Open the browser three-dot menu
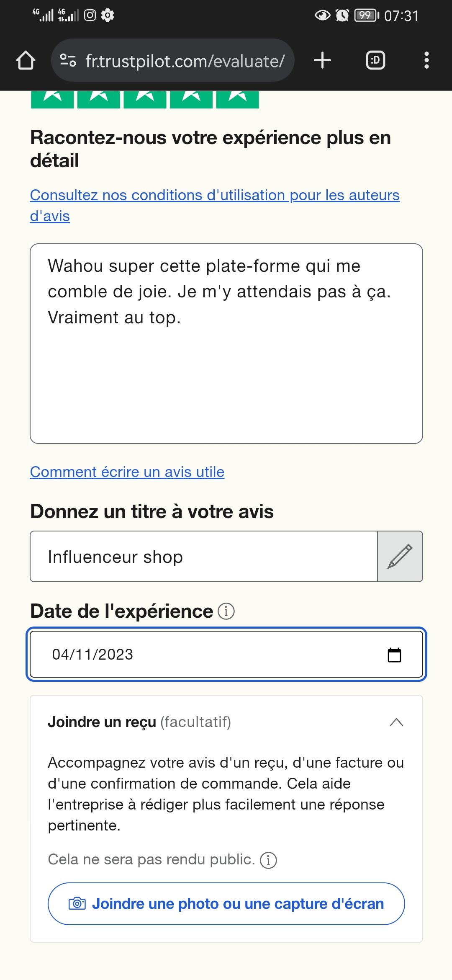This screenshot has width=452, height=980. click(x=426, y=60)
